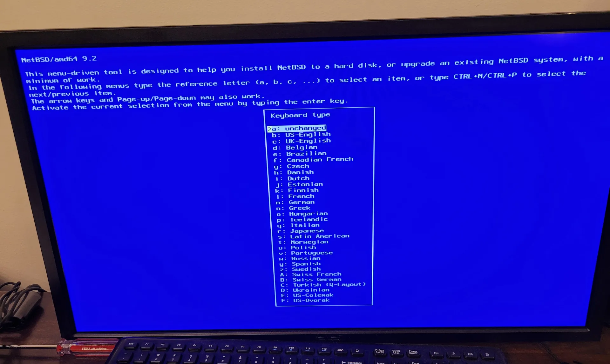Select Russian keyboard layout option
The height and width of the screenshot is (364, 610).
[300, 259]
